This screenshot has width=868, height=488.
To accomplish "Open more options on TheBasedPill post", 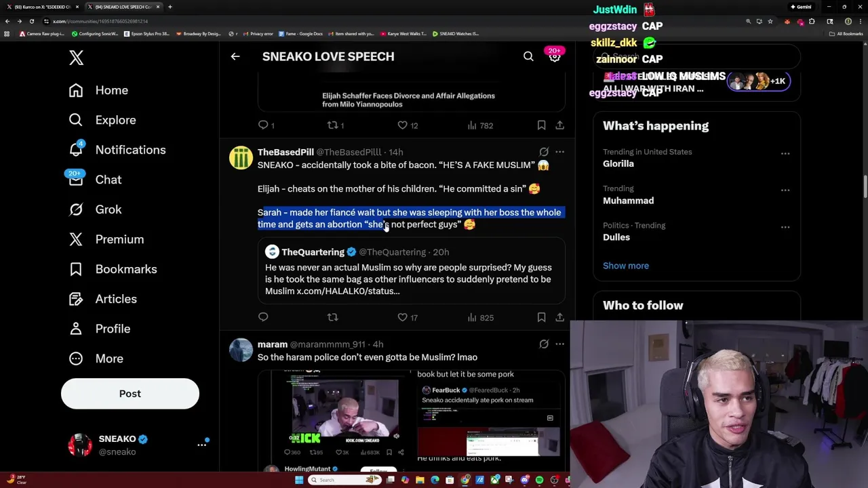I will click(559, 152).
